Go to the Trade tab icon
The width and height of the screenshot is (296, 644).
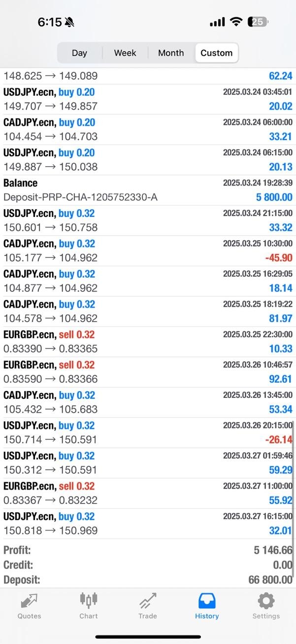click(x=147, y=601)
